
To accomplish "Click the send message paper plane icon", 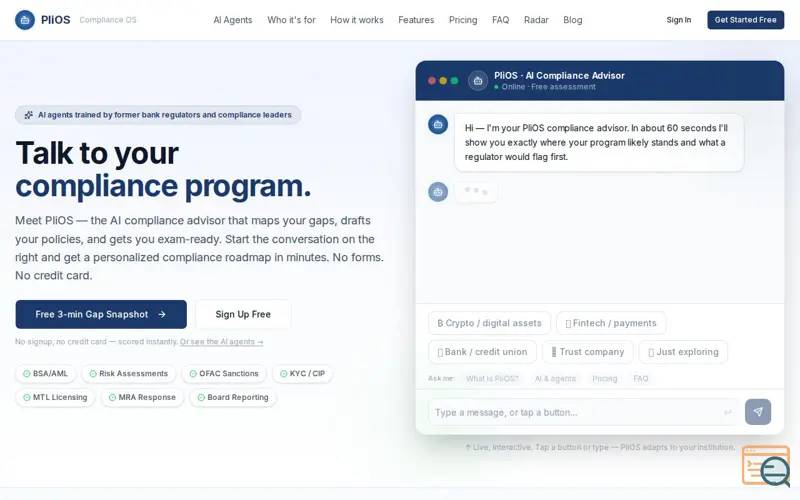I will 758,412.
